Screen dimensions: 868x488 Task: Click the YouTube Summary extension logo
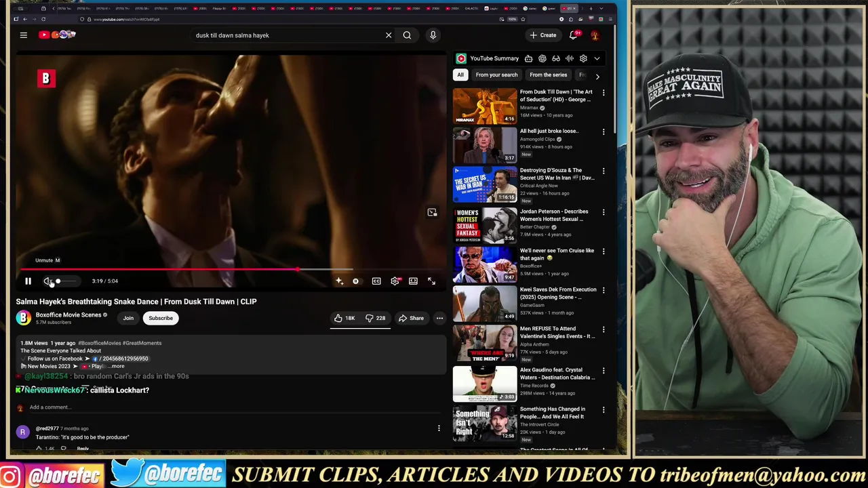tap(461, 58)
